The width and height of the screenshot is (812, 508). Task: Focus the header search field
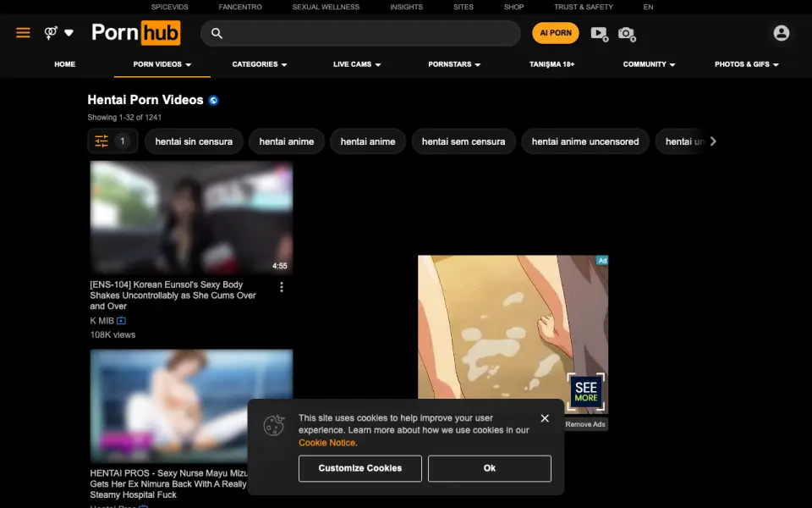tap(360, 33)
